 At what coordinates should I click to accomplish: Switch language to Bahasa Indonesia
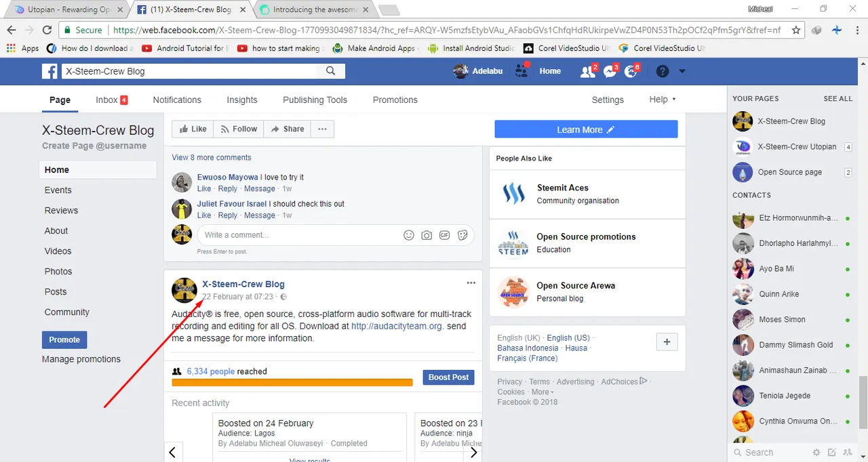(x=528, y=348)
